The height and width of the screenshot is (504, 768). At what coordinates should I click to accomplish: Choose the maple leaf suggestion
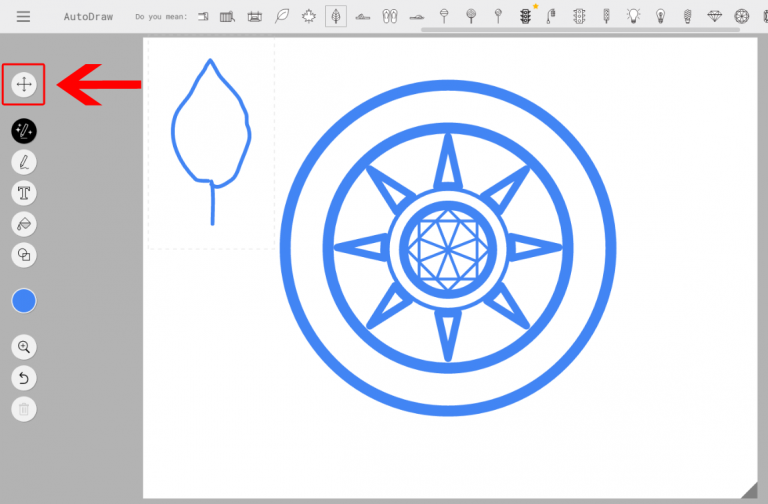point(309,16)
